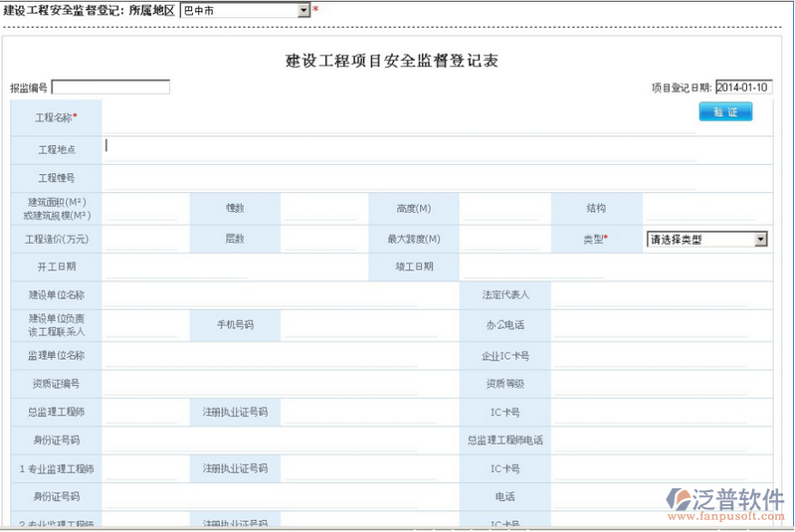Focus the 建筑面积 input box
This screenshot has height=532, width=795.
[x=141, y=208]
